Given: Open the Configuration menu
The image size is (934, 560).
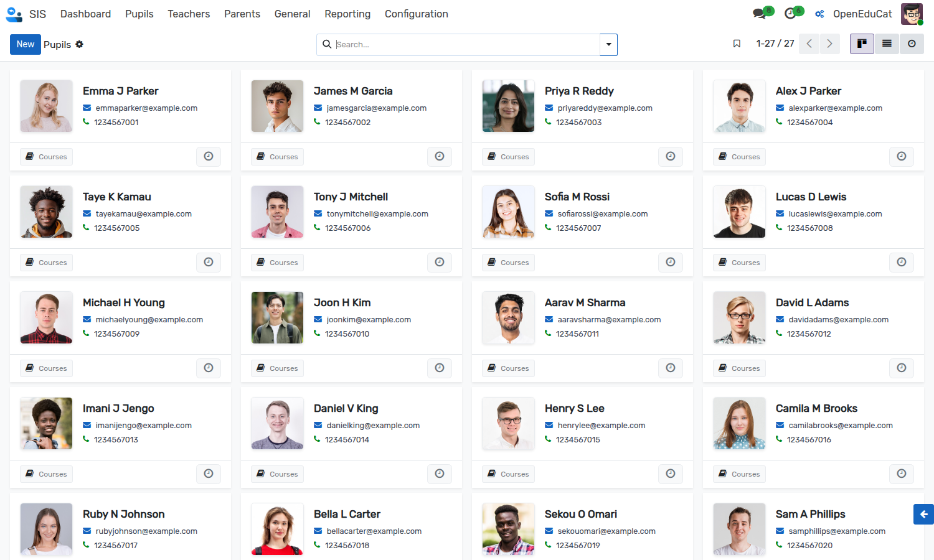Looking at the screenshot, I should pos(417,14).
